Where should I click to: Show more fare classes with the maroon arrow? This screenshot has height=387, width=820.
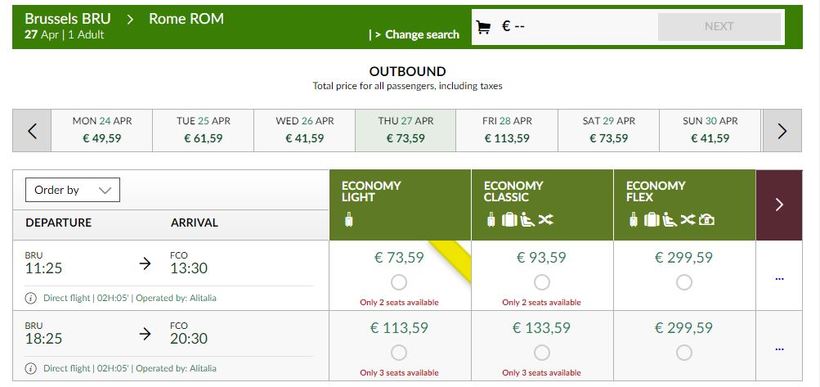[x=779, y=204]
